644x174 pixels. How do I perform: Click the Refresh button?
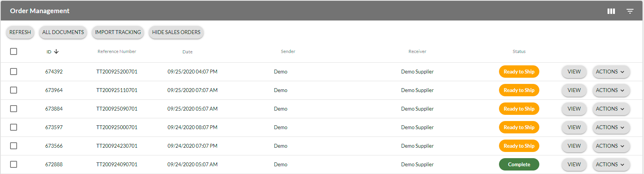tap(20, 32)
